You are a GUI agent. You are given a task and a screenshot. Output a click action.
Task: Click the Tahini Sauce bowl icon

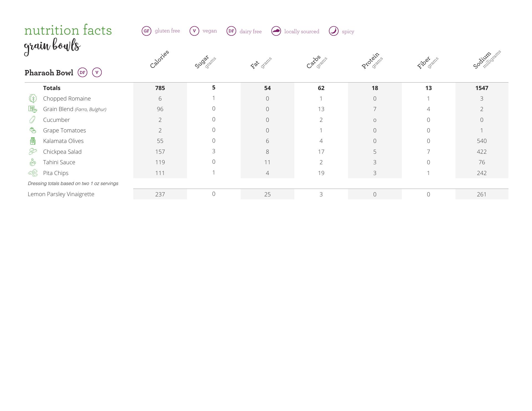(x=33, y=162)
